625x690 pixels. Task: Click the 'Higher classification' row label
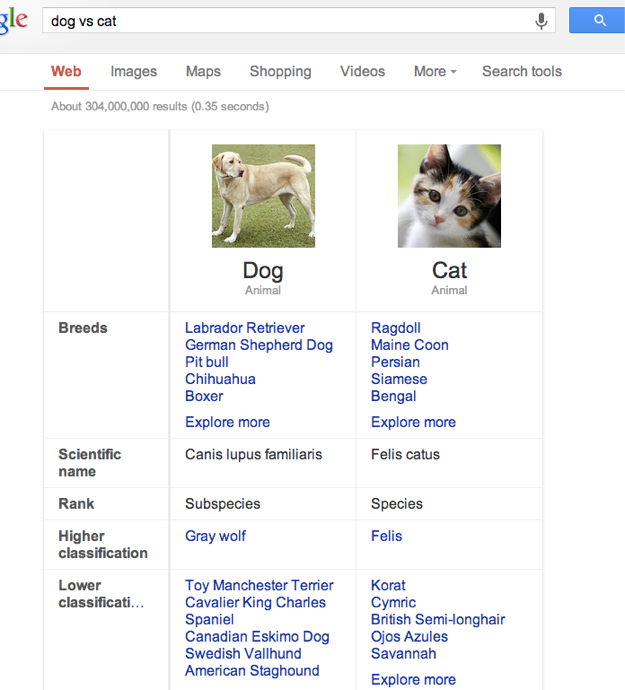click(103, 545)
